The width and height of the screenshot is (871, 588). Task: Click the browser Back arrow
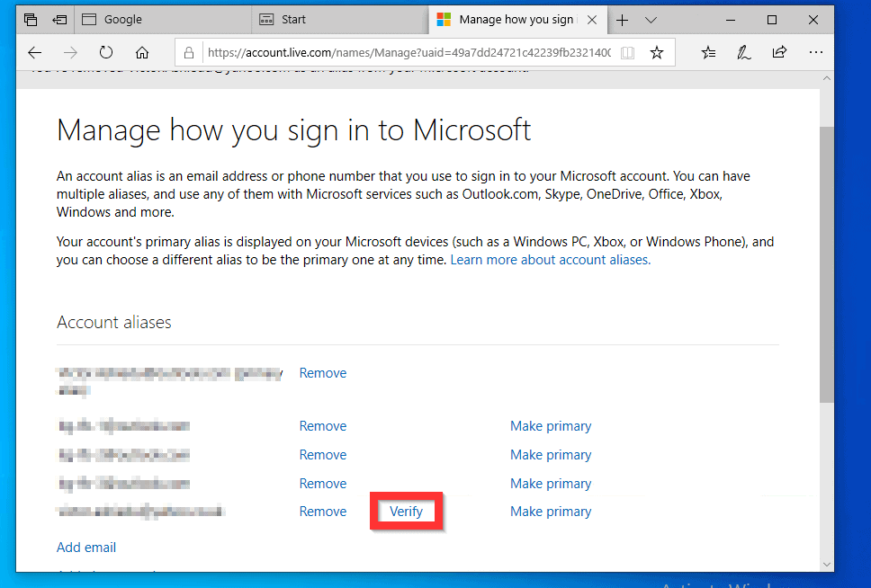coord(34,52)
